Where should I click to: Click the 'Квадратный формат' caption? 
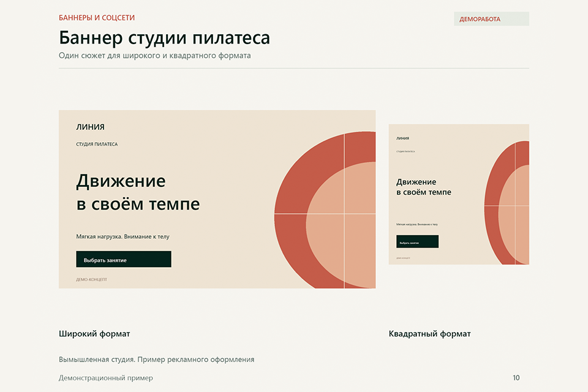coord(430,334)
